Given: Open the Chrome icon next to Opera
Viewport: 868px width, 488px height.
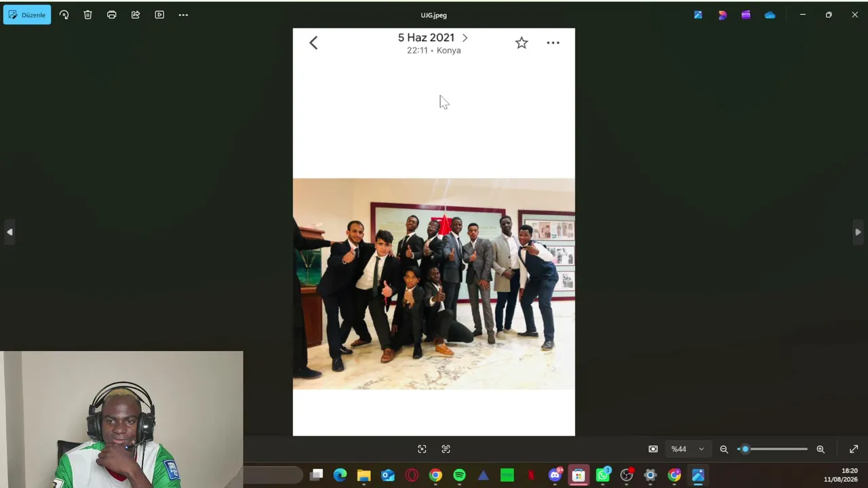Looking at the screenshot, I should (x=435, y=475).
